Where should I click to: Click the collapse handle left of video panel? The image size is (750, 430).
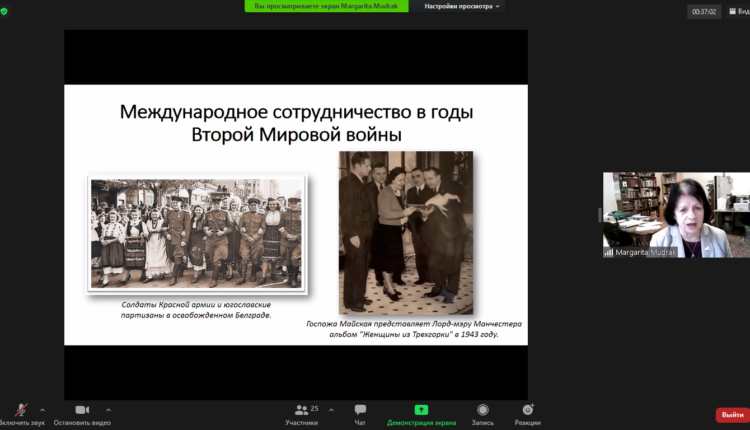click(599, 215)
